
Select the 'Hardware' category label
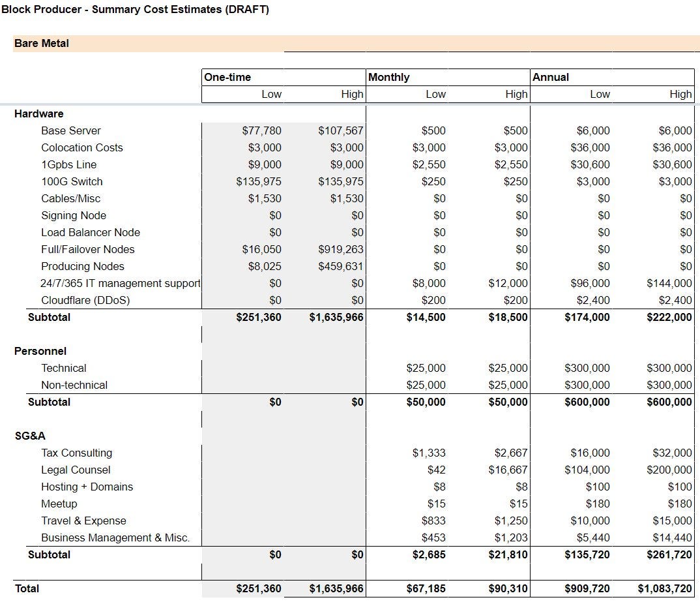39,113
